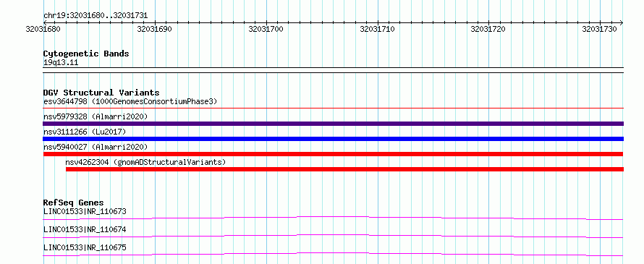Click the ruler's right arrowhead
Image resolution: width=644 pixels, height=264 pixels.
pos(621,22)
